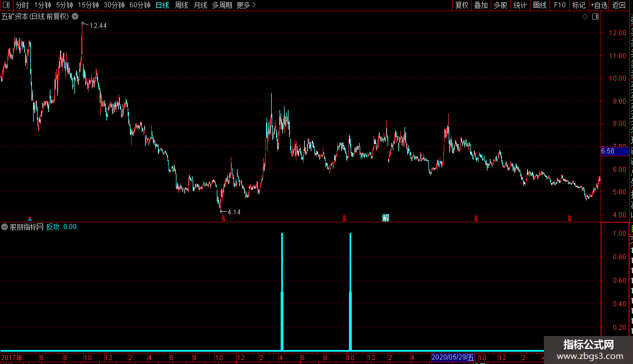This screenshot has height=364, width=633.
Task: Click the first red S marker below 4.14
Action: point(224,218)
